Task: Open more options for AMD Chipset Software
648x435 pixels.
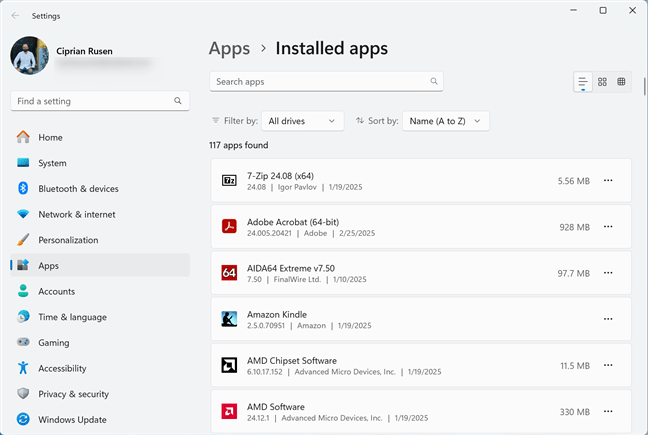Action: (x=608, y=366)
